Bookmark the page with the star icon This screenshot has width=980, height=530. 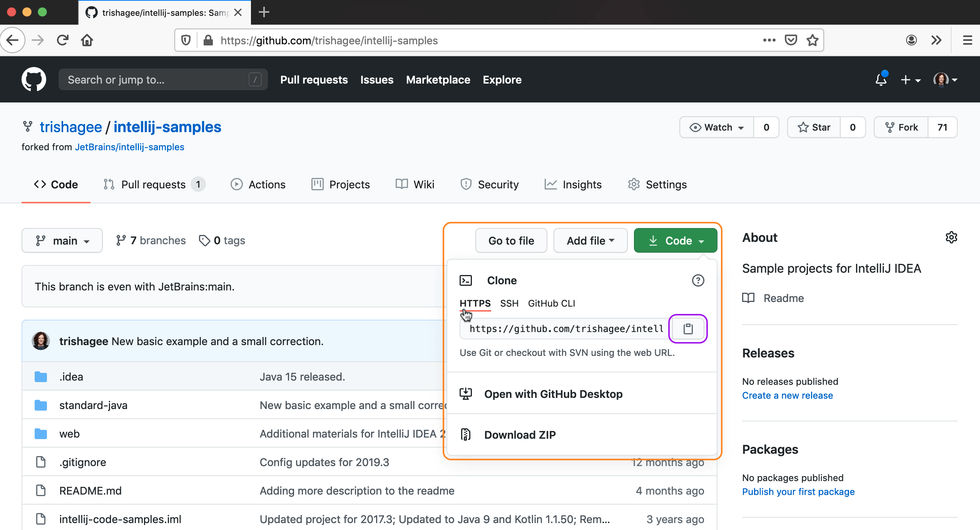coord(812,40)
